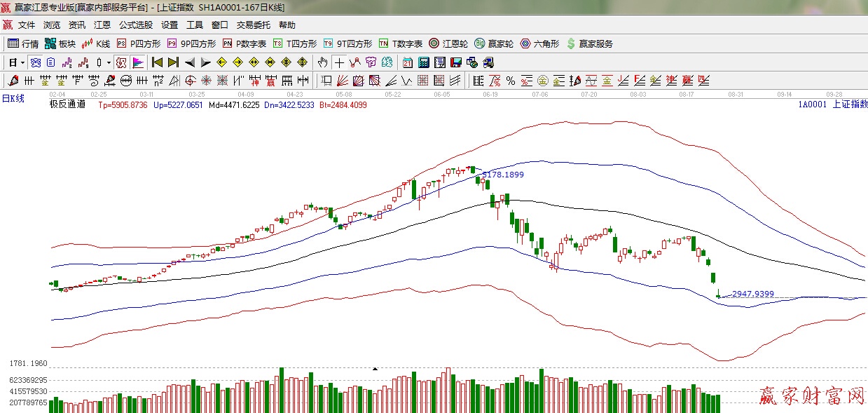Click the 2947.9399 low price label
Viewport: 868px width, 413px height.
click(x=752, y=294)
